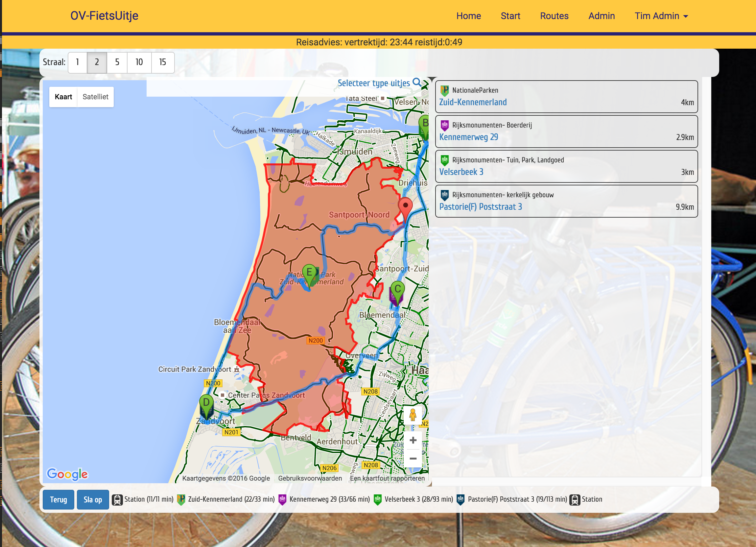Open the Velserbeek 3 link
This screenshot has width=756, height=547.
click(x=461, y=172)
